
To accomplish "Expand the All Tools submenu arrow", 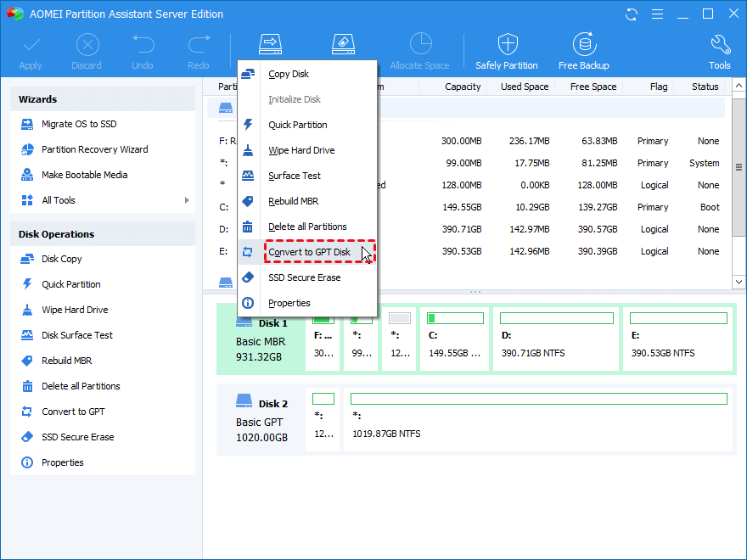I will point(187,200).
